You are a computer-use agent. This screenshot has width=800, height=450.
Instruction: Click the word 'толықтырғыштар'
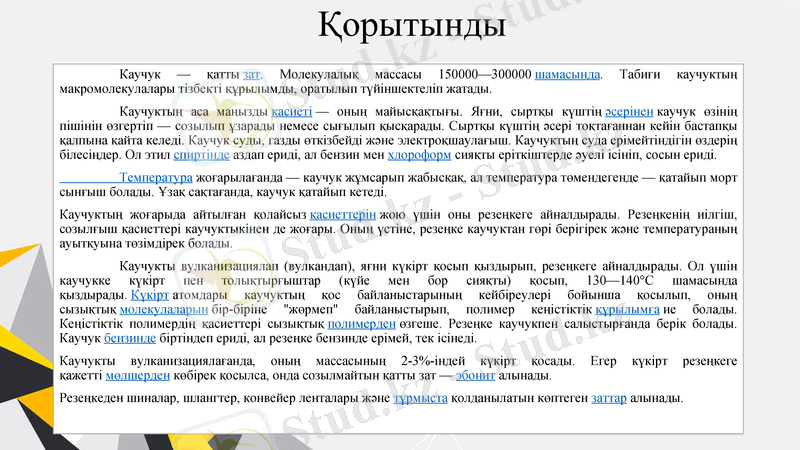pyautogui.click(x=271, y=281)
